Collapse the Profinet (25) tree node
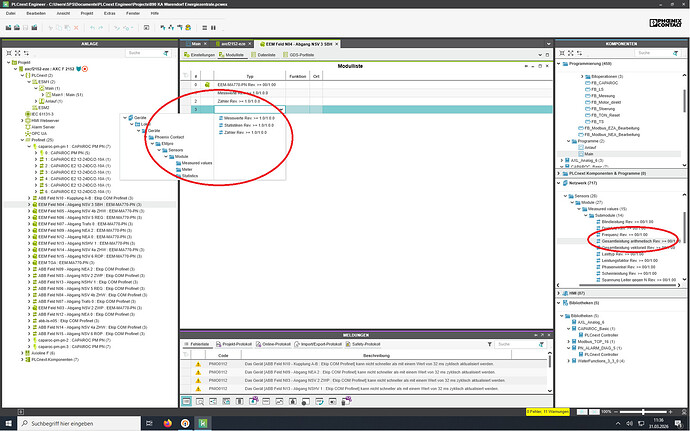The width and height of the screenshot is (690, 431). [x=23, y=139]
